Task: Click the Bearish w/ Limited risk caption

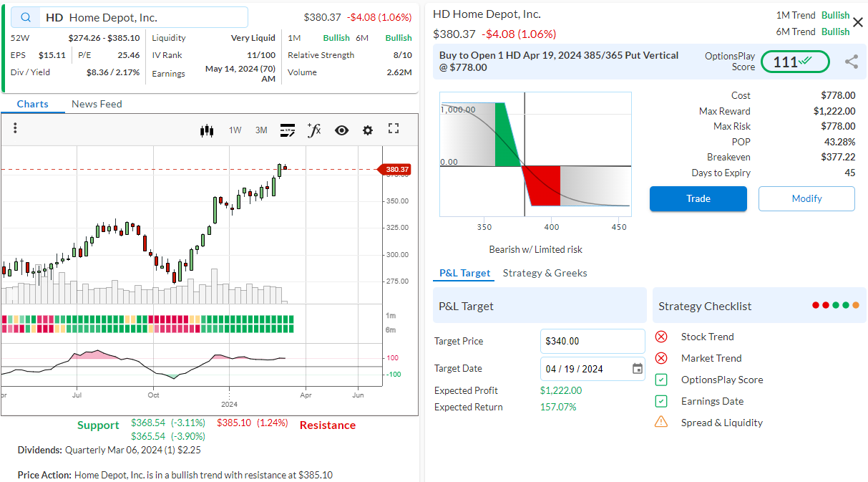Action: click(x=535, y=249)
